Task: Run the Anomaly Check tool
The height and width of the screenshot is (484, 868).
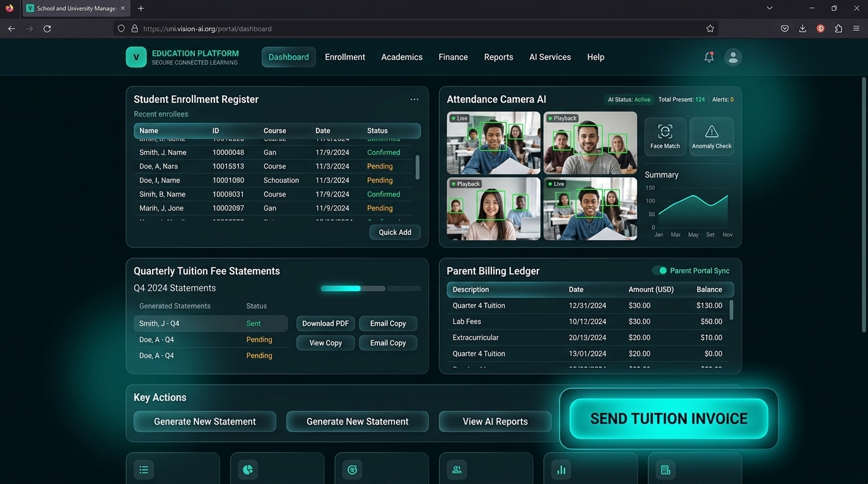Action: (712, 136)
